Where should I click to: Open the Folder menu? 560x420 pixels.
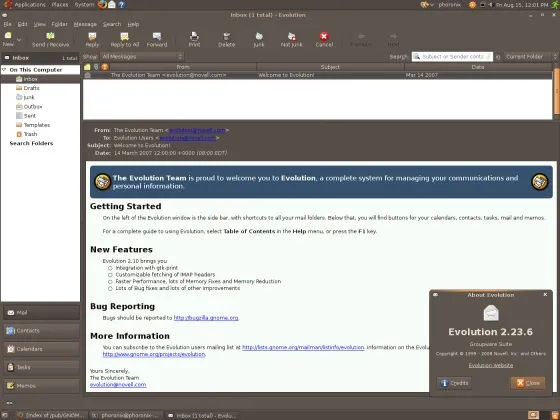tap(60, 24)
